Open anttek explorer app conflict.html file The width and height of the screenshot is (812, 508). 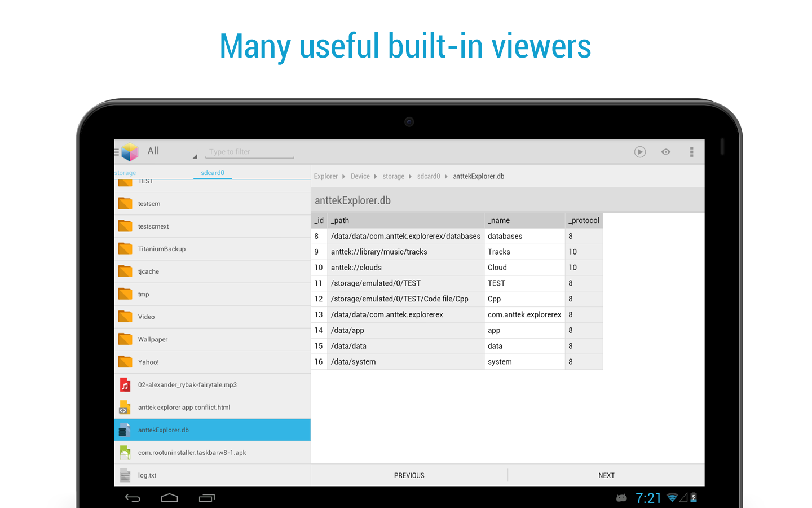[184, 408]
